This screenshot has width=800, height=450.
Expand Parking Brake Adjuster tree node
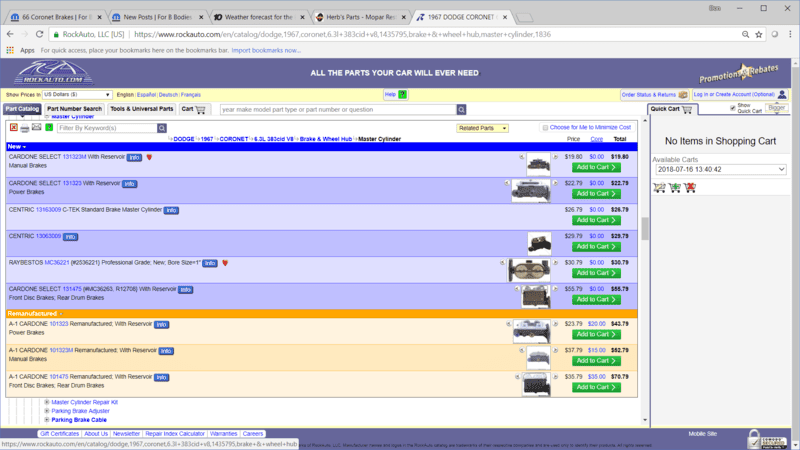tap(47, 411)
